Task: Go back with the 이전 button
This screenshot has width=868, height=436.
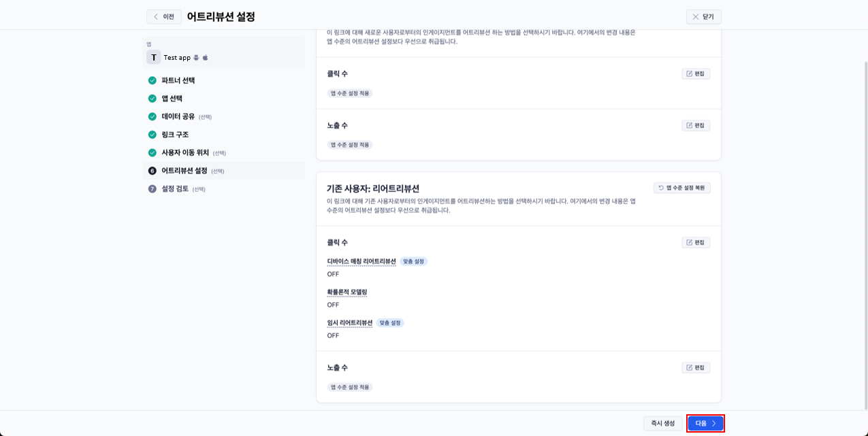Action: 164,16
